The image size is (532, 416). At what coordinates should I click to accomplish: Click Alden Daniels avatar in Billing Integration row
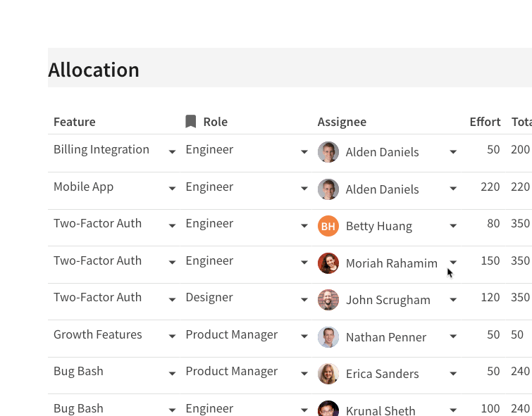click(328, 152)
